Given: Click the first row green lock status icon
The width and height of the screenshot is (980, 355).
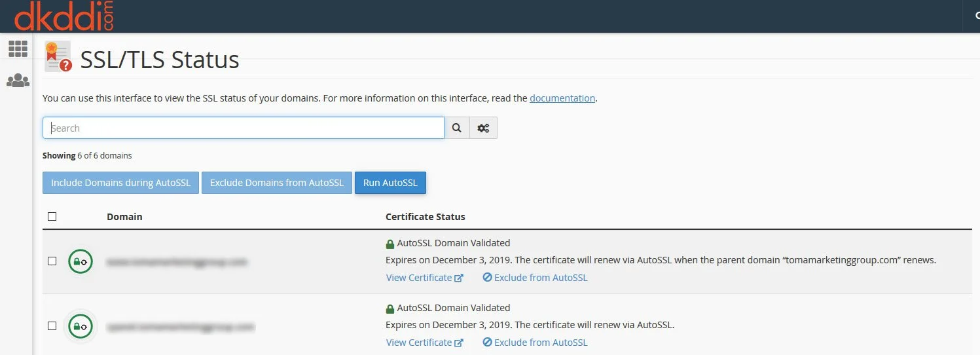Looking at the screenshot, I should pyautogui.click(x=82, y=261).
